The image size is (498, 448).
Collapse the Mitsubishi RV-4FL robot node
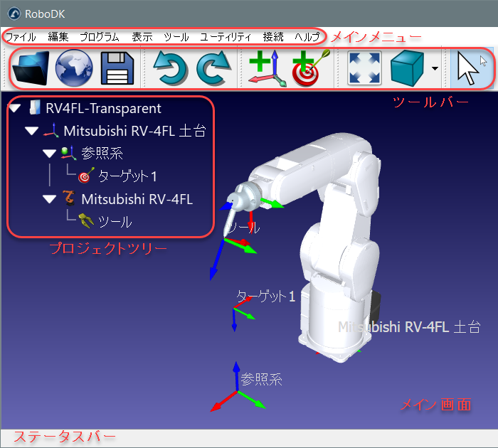click(x=50, y=199)
